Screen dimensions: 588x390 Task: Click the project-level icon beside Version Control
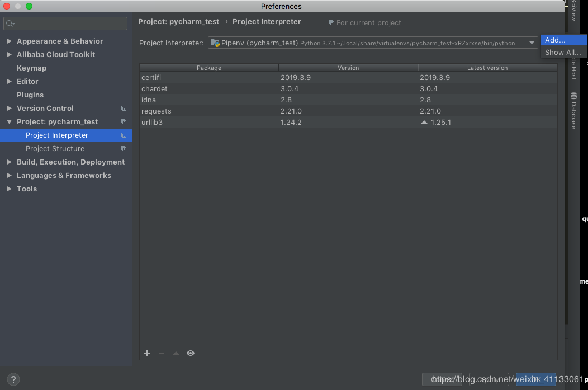[x=124, y=109]
